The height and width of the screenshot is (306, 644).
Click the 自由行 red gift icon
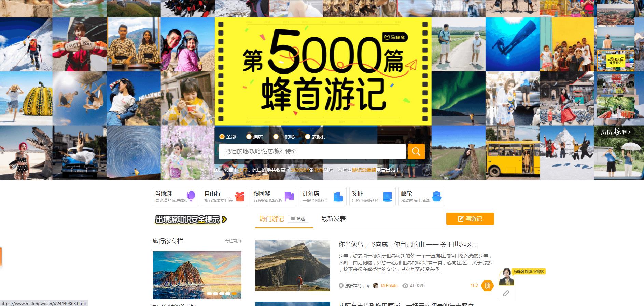click(x=240, y=196)
